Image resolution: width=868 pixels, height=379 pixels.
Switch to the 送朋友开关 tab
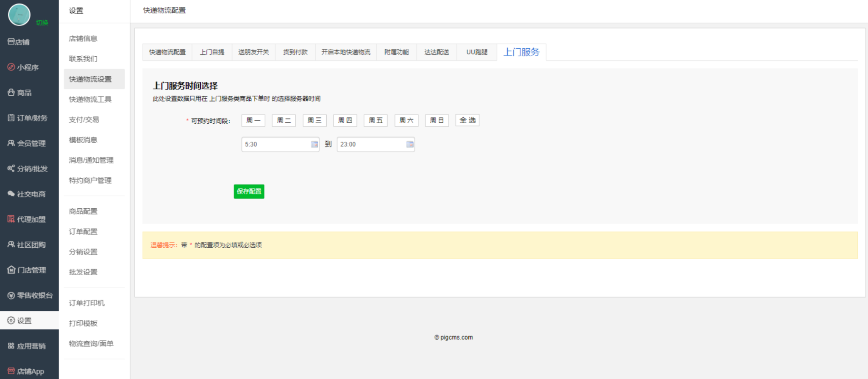tap(253, 52)
